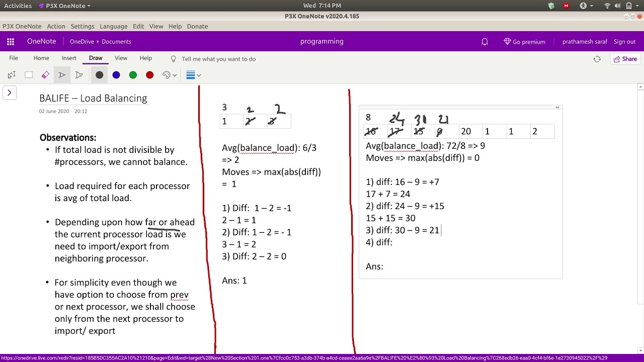Switch to the Insert tab
644x362 pixels.
(x=69, y=58)
